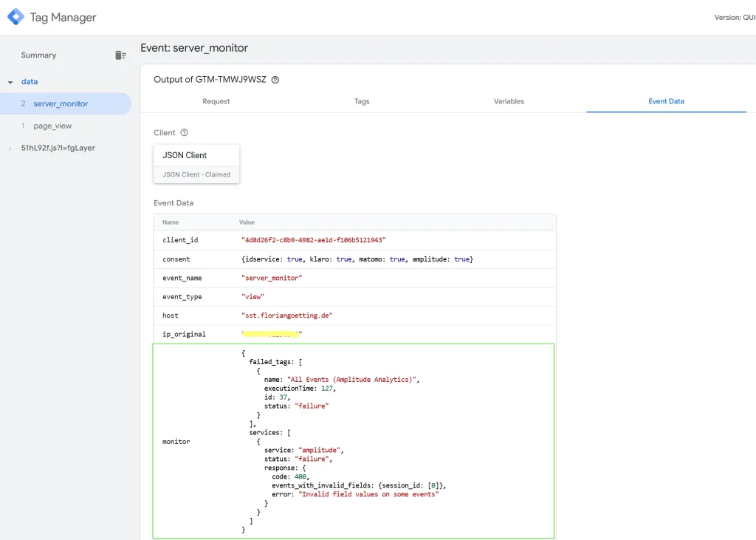Click the consent row value
This screenshot has width=756, height=540.
pyautogui.click(x=357, y=259)
